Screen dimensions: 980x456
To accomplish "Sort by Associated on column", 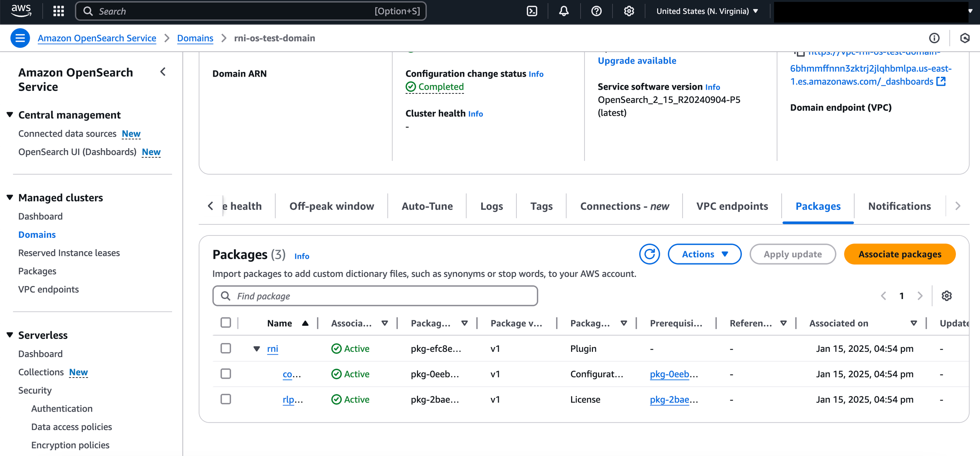I will [x=914, y=324].
